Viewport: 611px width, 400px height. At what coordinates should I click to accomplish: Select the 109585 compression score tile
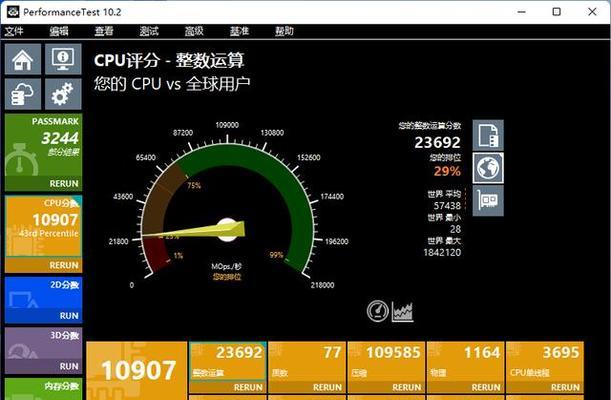point(386,367)
